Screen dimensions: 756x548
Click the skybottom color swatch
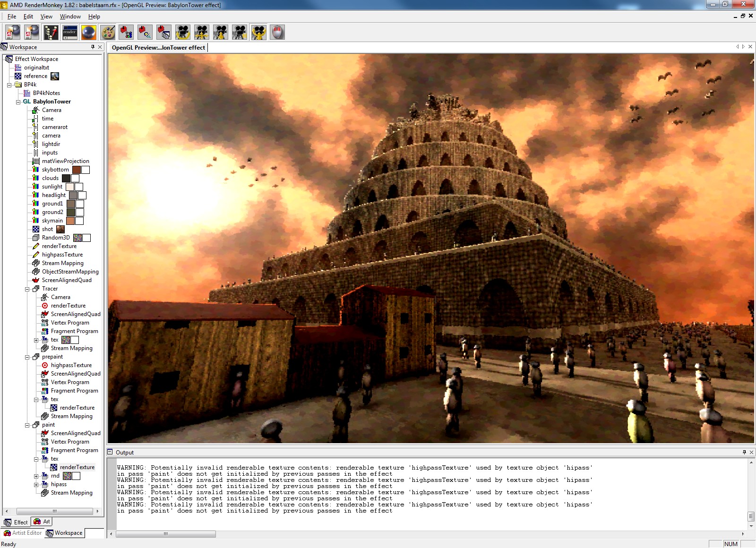[77, 170]
